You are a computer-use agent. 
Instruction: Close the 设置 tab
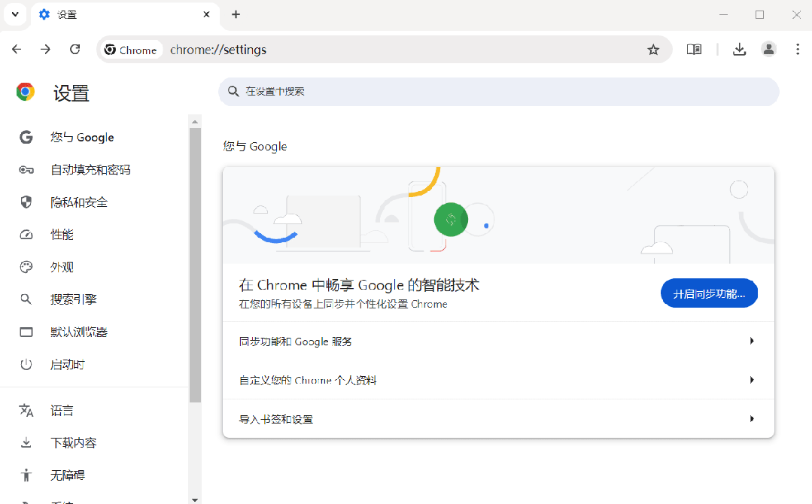[x=206, y=14]
